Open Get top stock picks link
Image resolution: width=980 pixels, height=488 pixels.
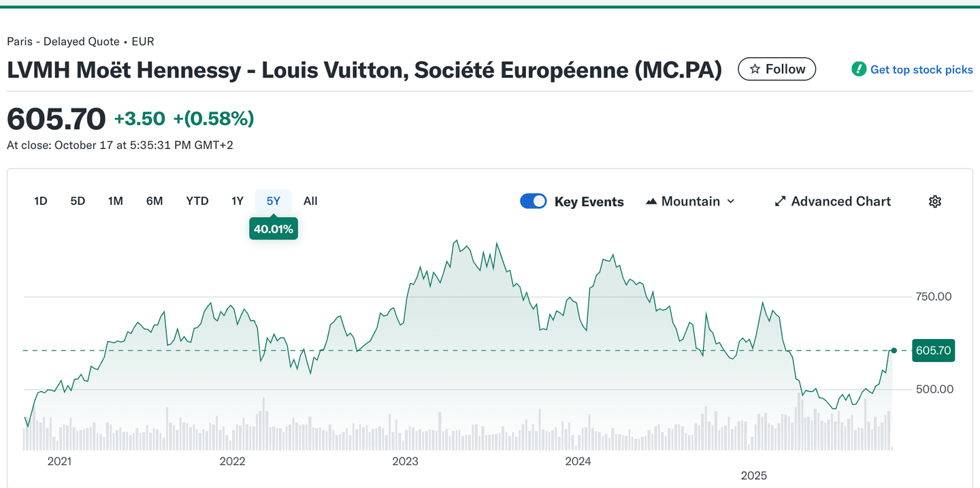pos(921,69)
